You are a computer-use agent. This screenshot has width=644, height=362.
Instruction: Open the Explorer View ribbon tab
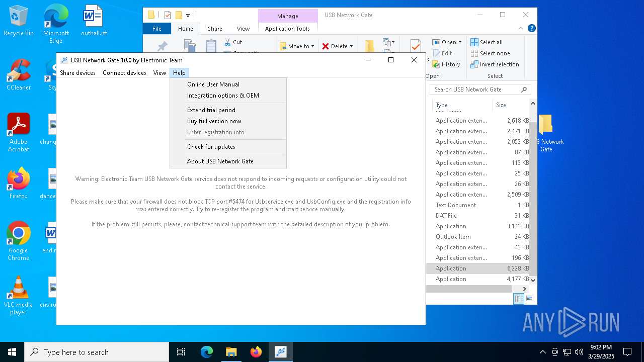tap(243, 29)
